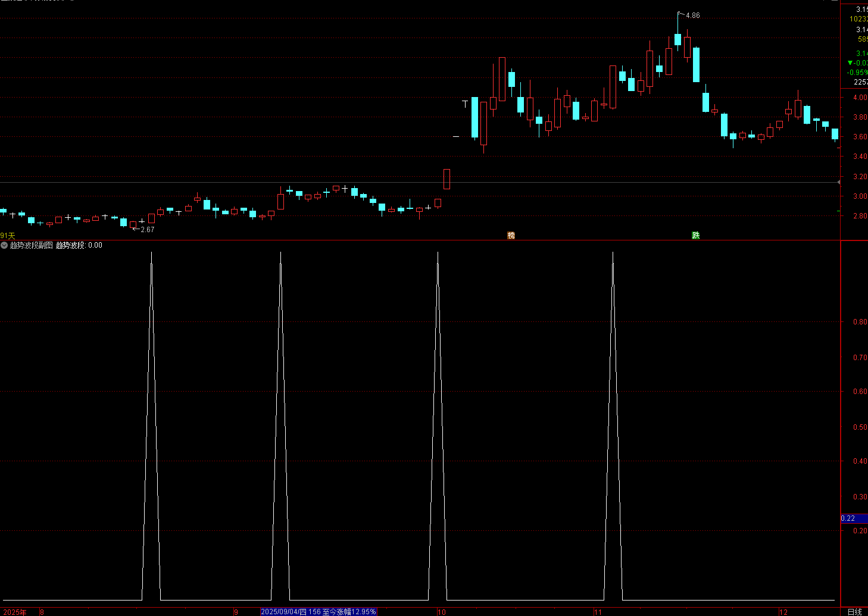Click the 91天 day count label

(x=8, y=236)
